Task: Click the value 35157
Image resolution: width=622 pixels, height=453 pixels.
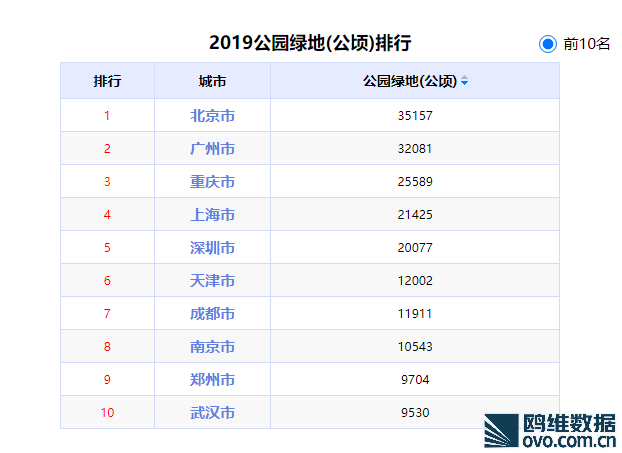Action: tap(415, 116)
